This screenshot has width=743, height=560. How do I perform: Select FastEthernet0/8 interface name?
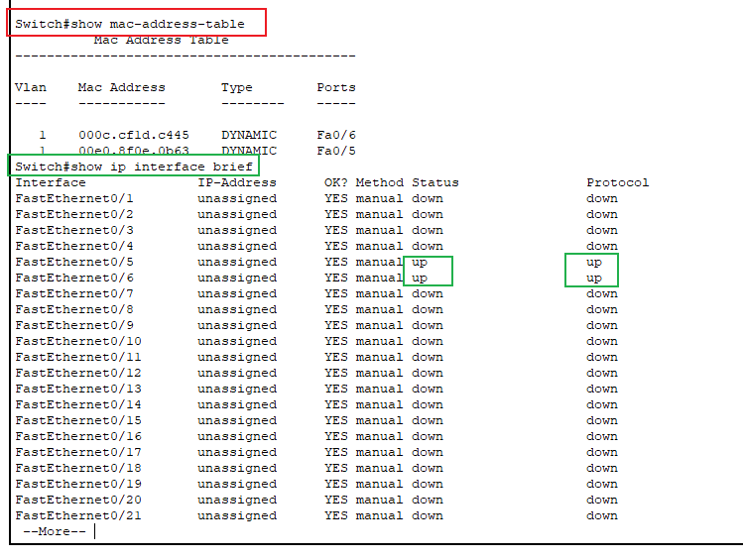click(74, 309)
